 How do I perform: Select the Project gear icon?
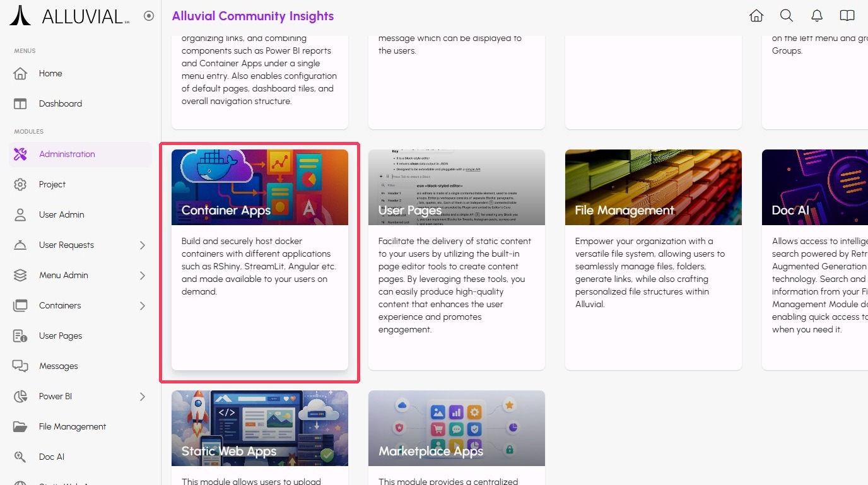20,184
